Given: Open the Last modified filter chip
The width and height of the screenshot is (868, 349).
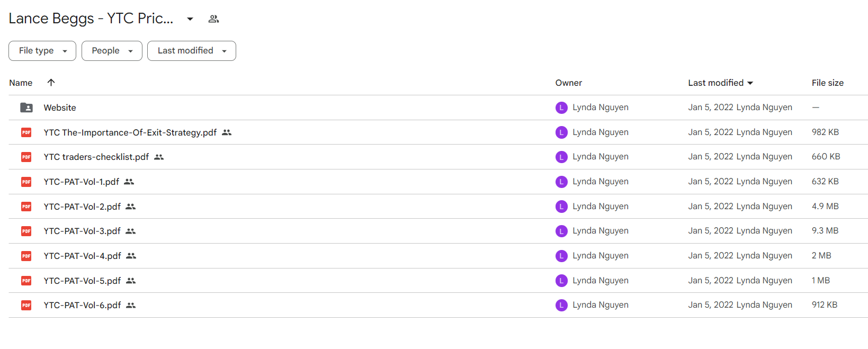Looking at the screenshot, I should 192,51.
